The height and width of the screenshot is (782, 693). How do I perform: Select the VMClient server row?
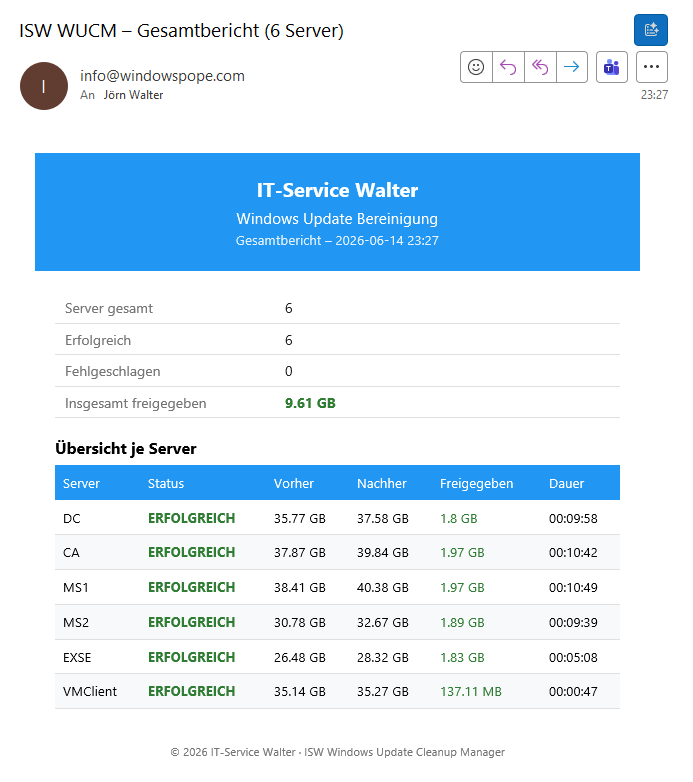(x=338, y=691)
